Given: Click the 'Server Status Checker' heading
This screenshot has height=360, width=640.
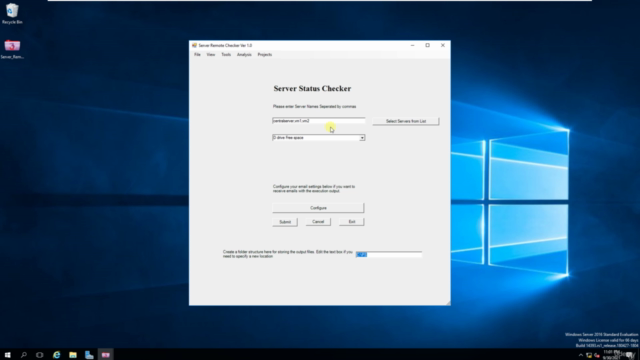Looking at the screenshot, I should click(312, 89).
